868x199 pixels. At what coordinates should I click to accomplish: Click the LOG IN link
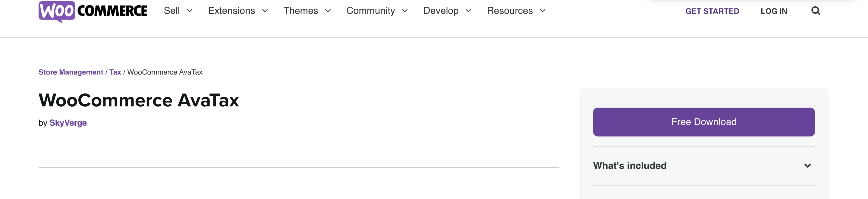point(774,11)
